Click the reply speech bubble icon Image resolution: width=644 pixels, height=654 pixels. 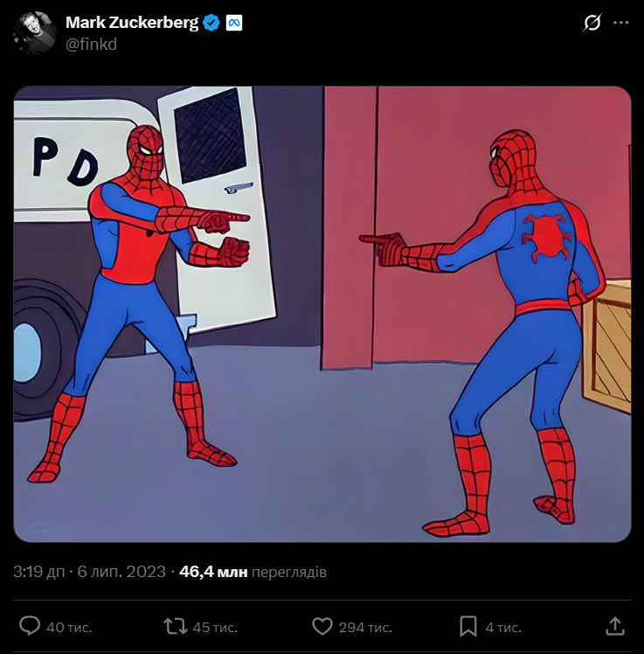[30, 626]
